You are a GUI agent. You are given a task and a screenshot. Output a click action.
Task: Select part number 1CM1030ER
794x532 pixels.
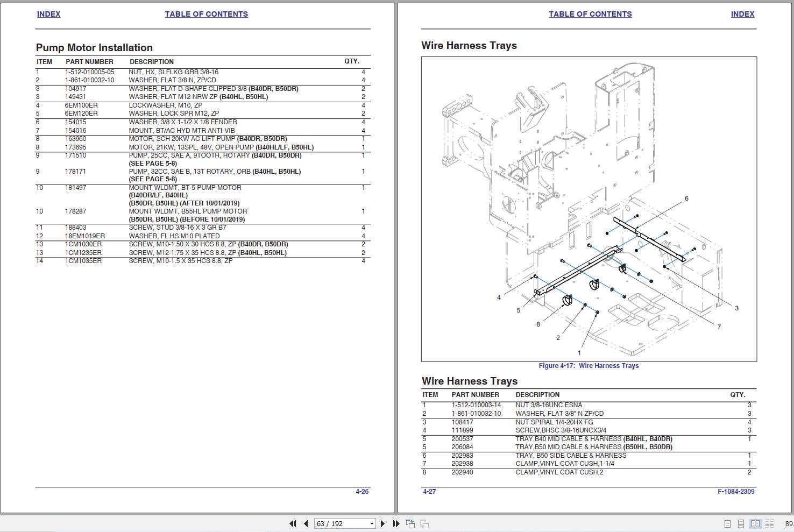pyautogui.click(x=83, y=244)
